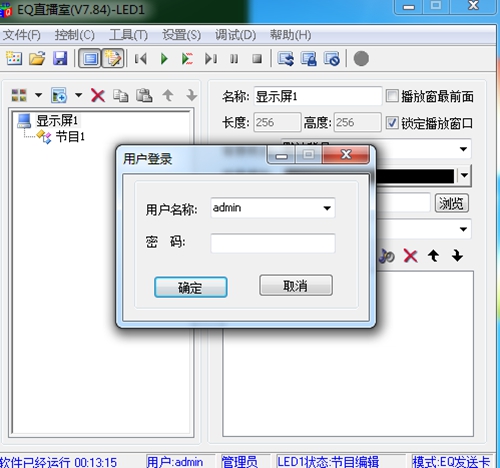Jump to the previous program
This screenshot has width=500, height=468.
tap(140, 59)
